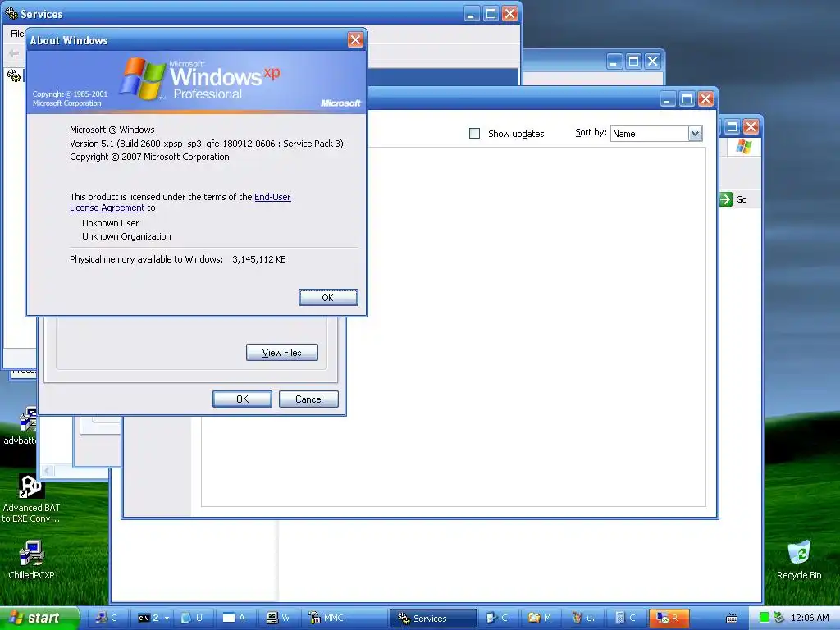Switch to the 'u.' taskbar button
Viewport: 840px width, 630px height.
pyautogui.click(x=584, y=618)
